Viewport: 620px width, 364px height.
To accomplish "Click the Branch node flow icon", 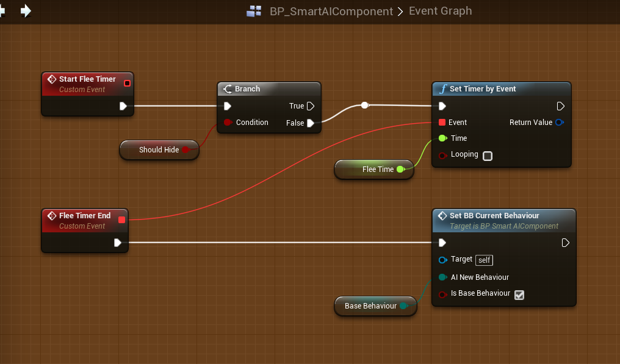I will tap(228, 89).
